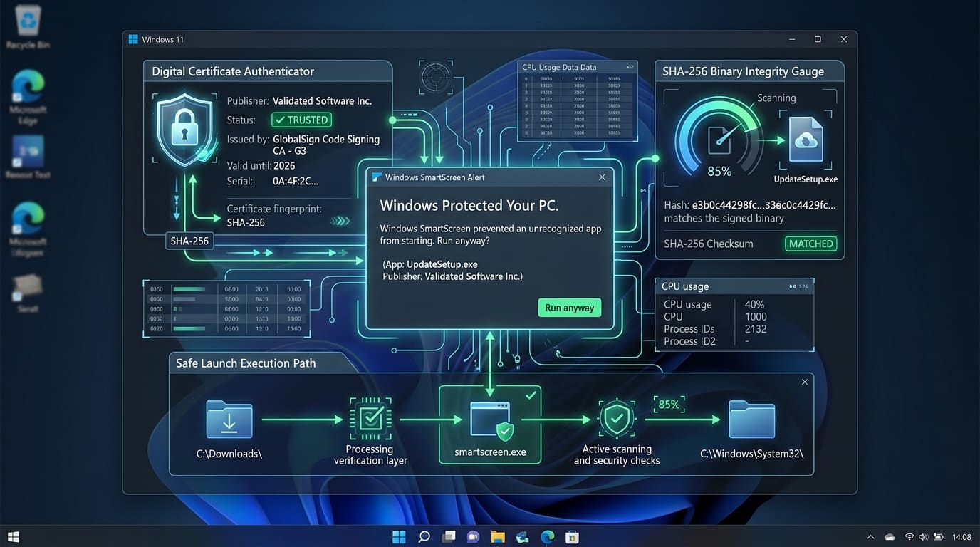Click the SHA-256 label tag under the certificate panel
Image resolution: width=980 pixels, height=547 pixels.
[x=190, y=241]
